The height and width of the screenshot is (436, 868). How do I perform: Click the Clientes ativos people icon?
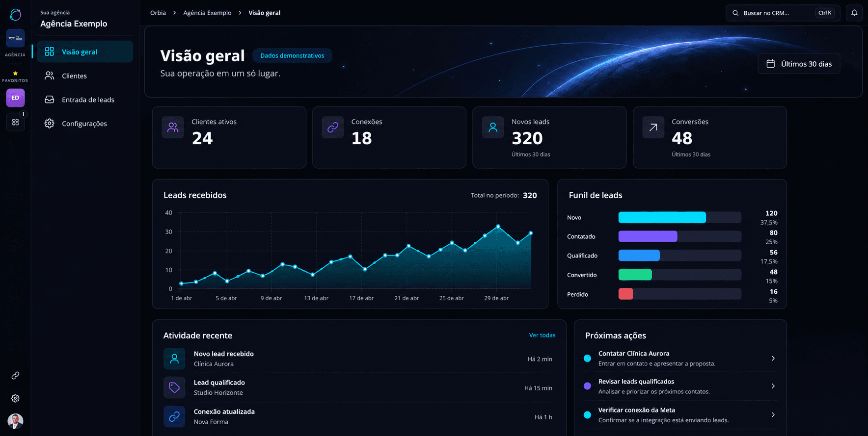coord(173,128)
